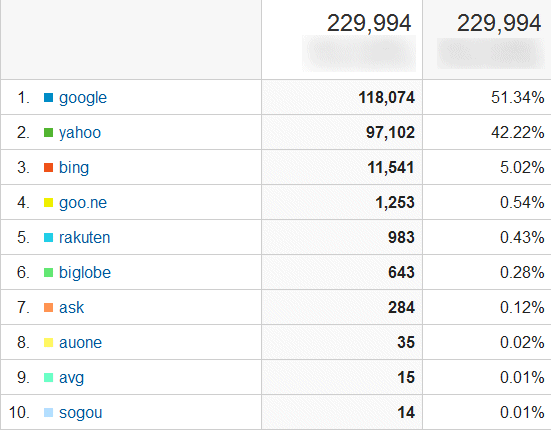Viewport: 551px width, 430px height.
Task: Click the light blue swatch beside sogou
Action: (48, 412)
